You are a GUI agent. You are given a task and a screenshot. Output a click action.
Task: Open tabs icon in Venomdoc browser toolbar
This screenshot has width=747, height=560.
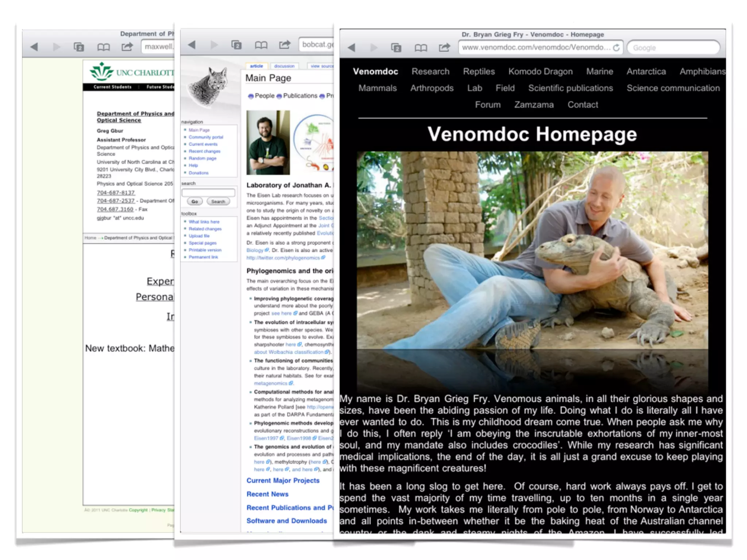(396, 48)
